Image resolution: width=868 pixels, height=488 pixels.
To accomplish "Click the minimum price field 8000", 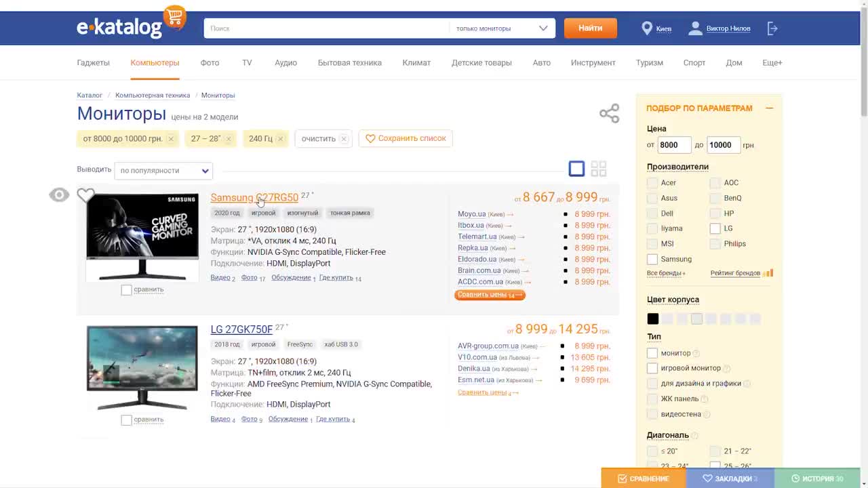I will click(674, 144).
